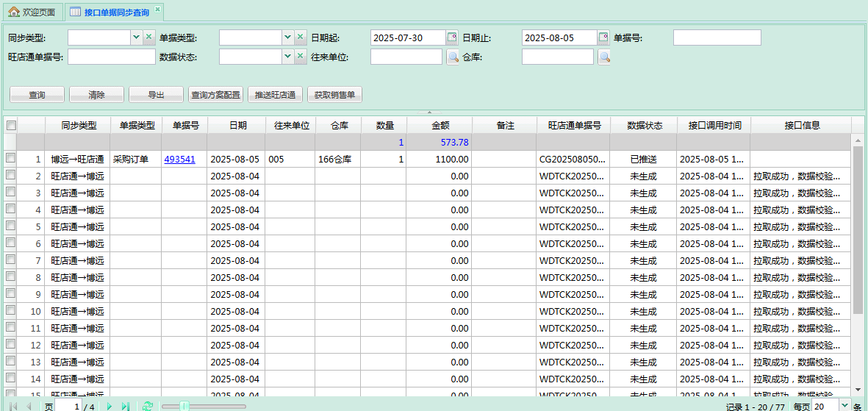Open the 日期止 calendar picker
Viewport: 868px width, 411px height.
pyautogui.click(x=603, y=37)
